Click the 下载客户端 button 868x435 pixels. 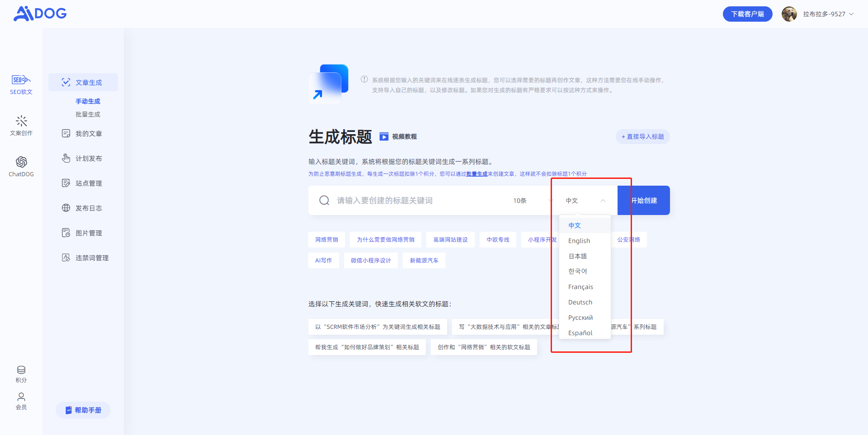coord(747,14)
